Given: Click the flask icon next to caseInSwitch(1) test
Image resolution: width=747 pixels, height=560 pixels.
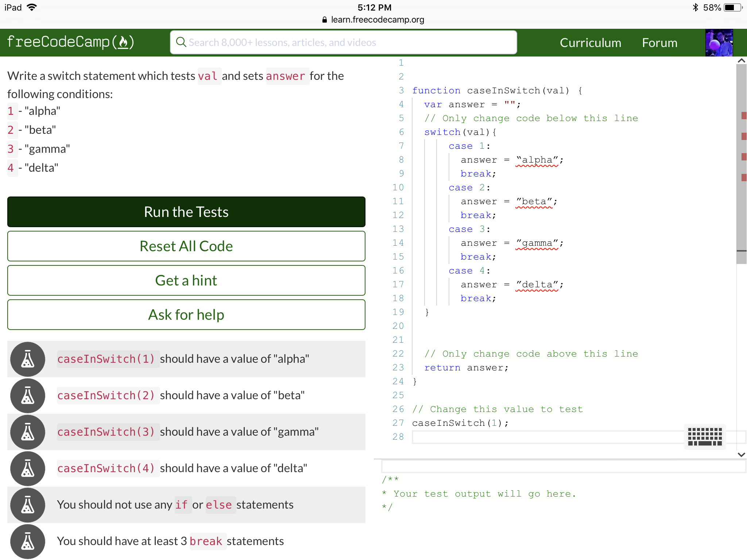Looking at the screenshot, I should (27, 359).
